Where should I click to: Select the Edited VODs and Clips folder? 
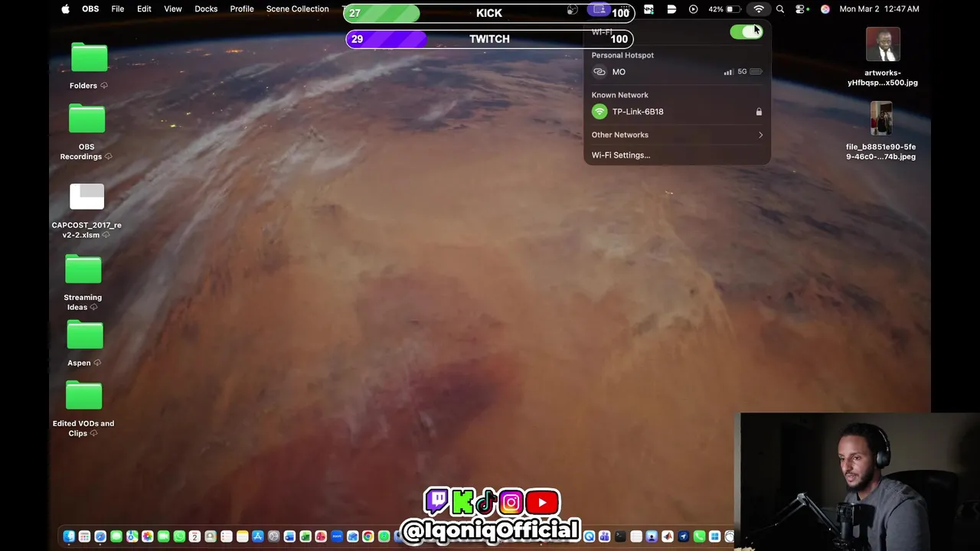pyautogui.click(x=83, y=395)
